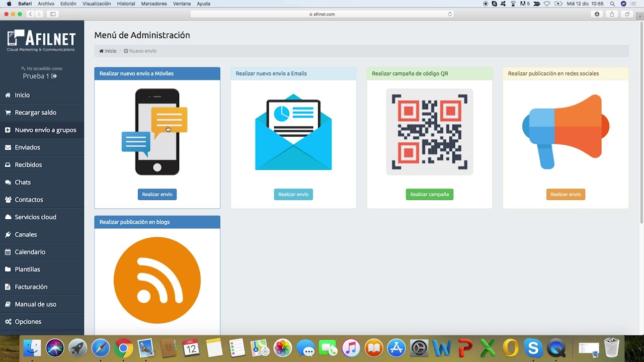Select Nuevo envío a grupos in sidebar
Viewport: 644px width, 362px height.
click(42, 130)
